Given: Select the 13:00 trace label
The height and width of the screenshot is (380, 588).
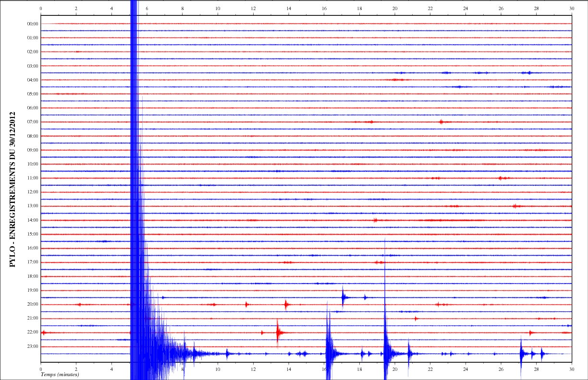Looking at the screenshot, I should (x=33, y=206).
